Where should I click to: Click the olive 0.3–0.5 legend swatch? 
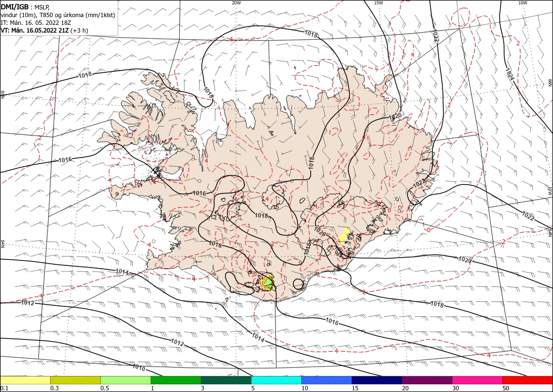point(75,380)
